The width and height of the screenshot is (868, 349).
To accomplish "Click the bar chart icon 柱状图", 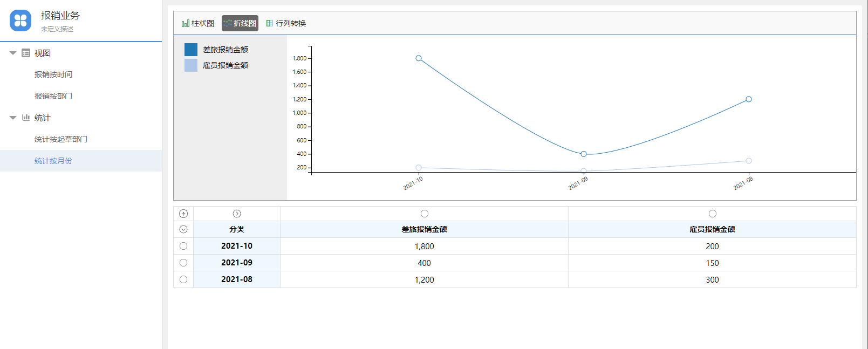I will point(186,23).
